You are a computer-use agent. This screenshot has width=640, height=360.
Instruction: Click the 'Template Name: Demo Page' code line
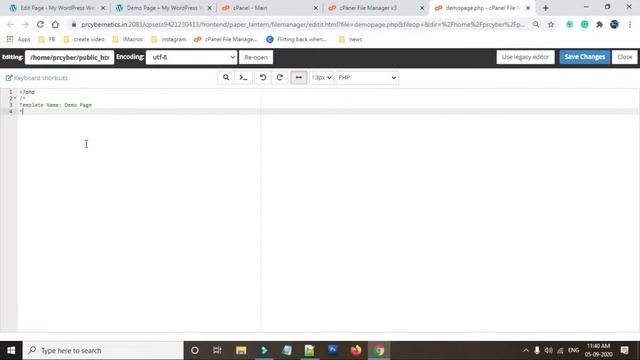click(x=56, y=105)
